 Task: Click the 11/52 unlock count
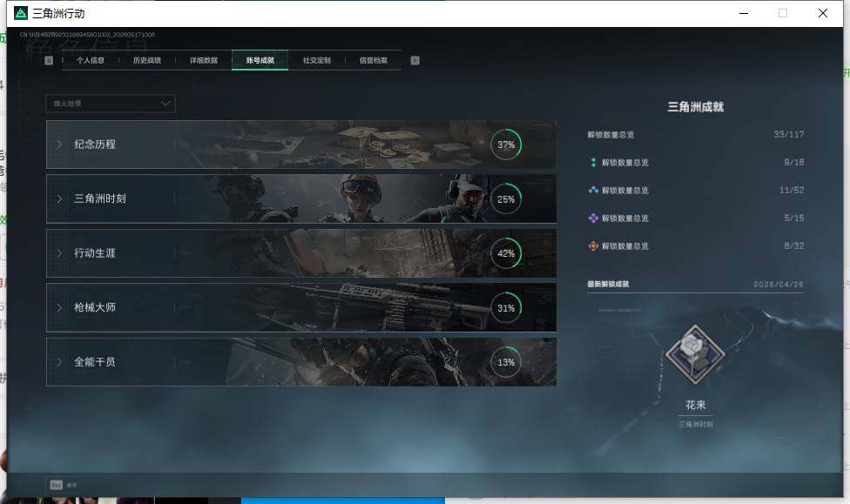point(792,190)
